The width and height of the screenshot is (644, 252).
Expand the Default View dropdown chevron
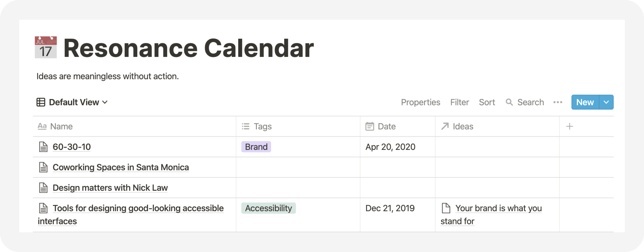click(105, 102)
